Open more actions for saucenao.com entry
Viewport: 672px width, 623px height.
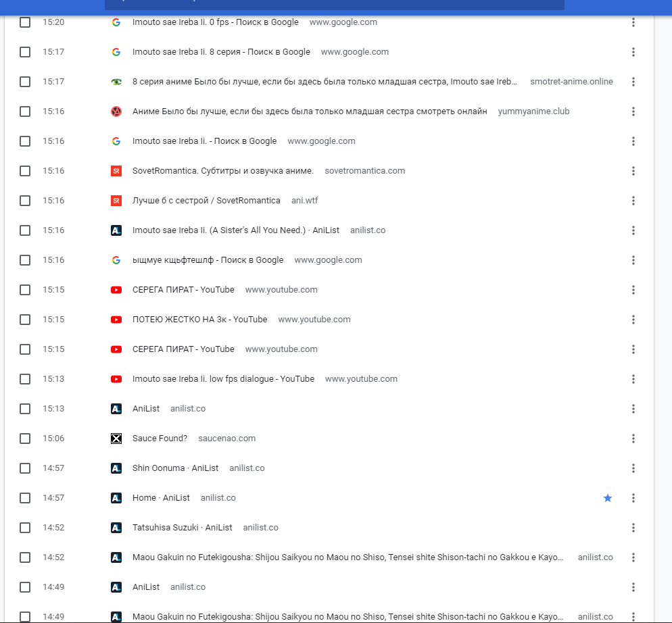(633, 439)
